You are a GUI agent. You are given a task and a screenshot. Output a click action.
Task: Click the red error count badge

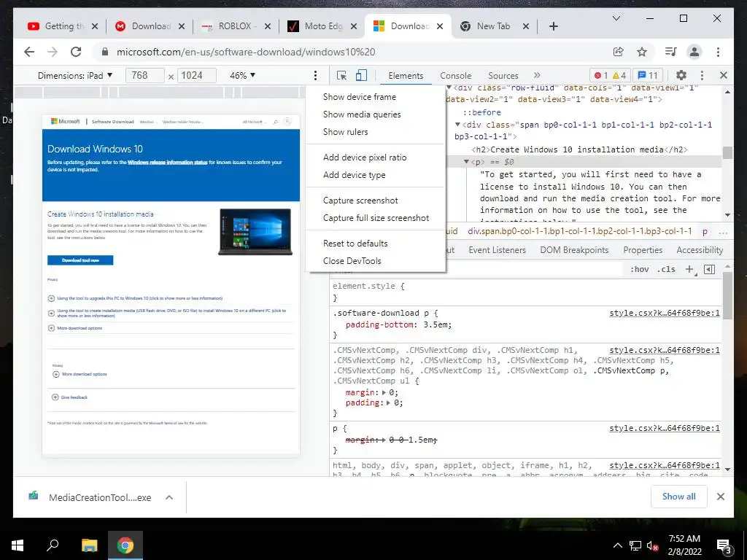(x=601, y=75)
